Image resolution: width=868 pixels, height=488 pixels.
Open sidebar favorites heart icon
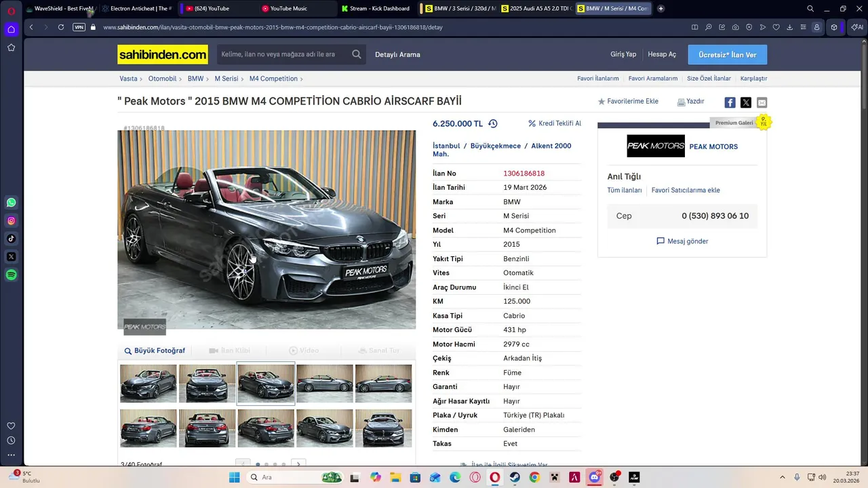[x=11, y=426]
